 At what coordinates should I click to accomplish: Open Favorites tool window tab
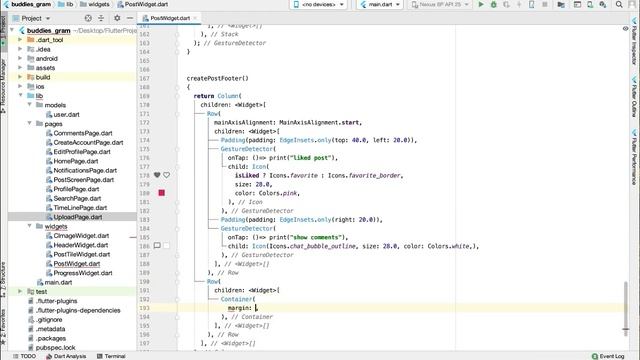[3, 327]
